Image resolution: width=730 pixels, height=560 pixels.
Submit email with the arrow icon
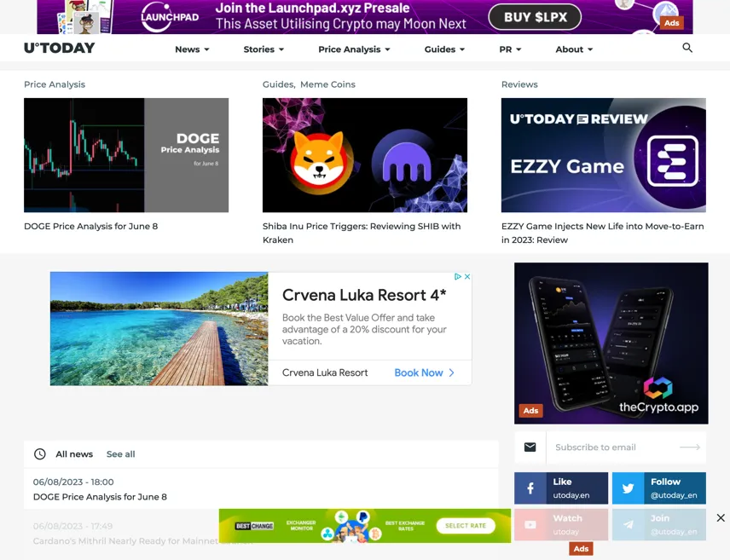(690, 447)
